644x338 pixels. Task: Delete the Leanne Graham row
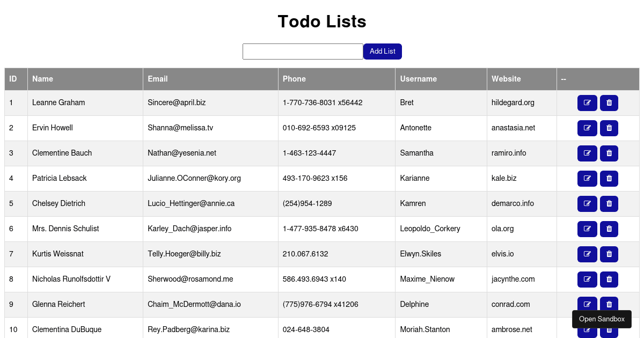(609, 103)
